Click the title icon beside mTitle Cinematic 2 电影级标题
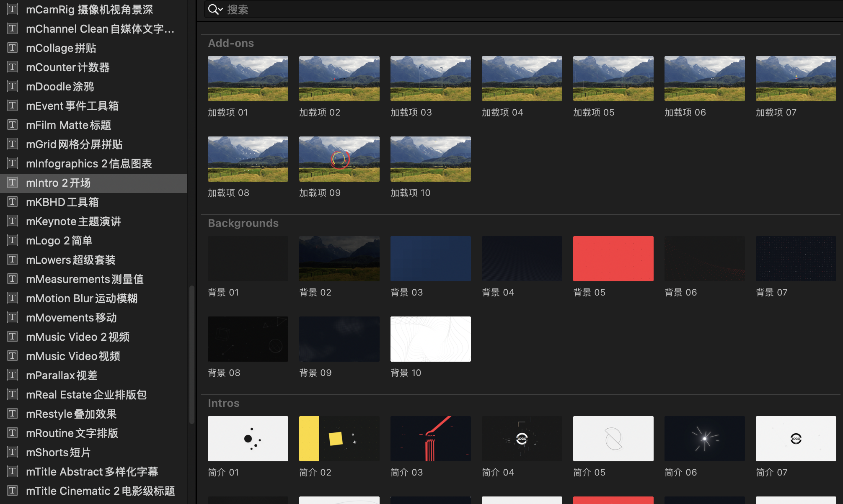Viewport: 843px width, 504px height. coord(13,491)
